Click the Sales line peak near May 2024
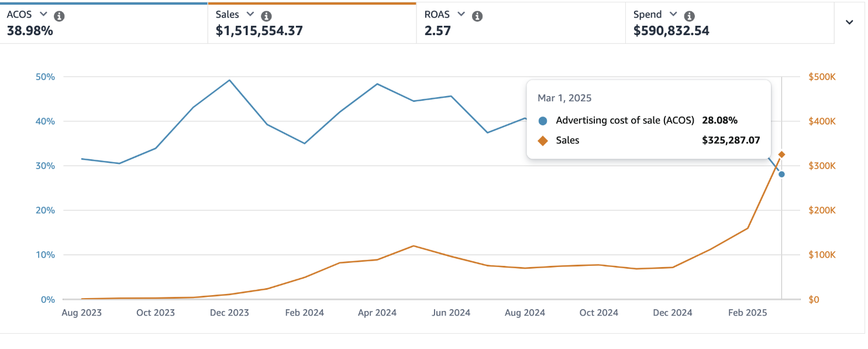This screenshot has height=349, width=868. pyautogui.click(x=414, y=246)
